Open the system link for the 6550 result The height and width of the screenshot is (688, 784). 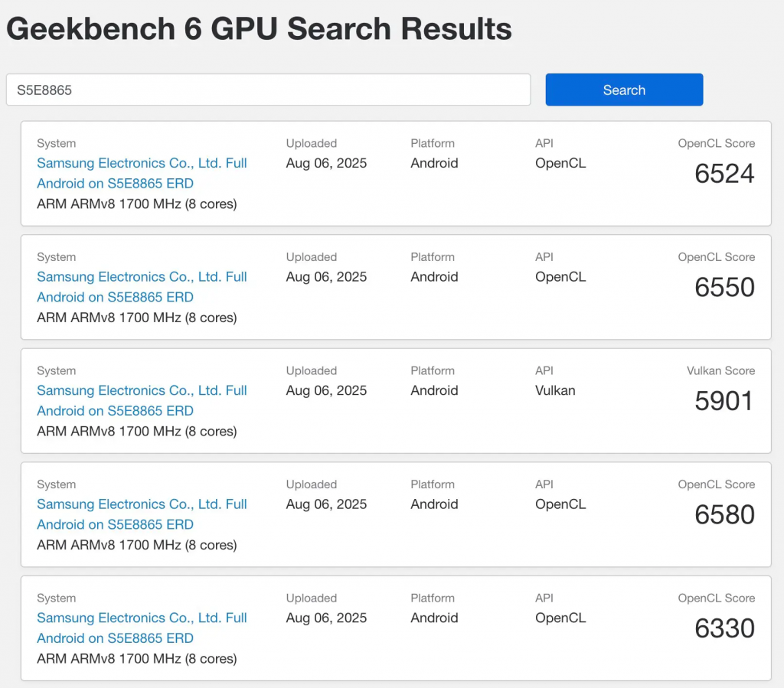[142, 287]
